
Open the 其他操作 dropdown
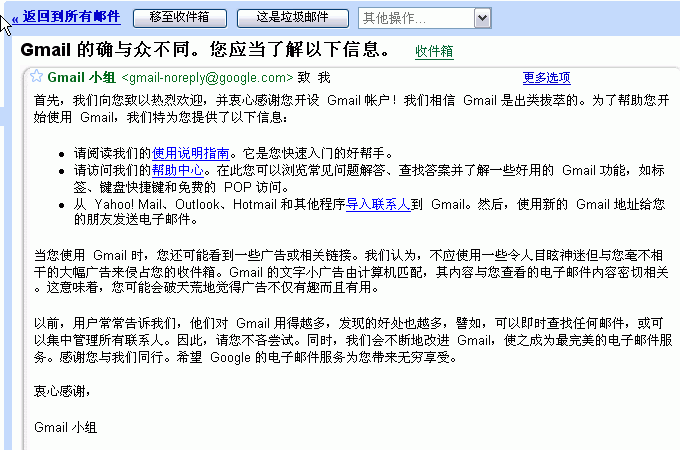pyautogui.click(x=424, y=18)
